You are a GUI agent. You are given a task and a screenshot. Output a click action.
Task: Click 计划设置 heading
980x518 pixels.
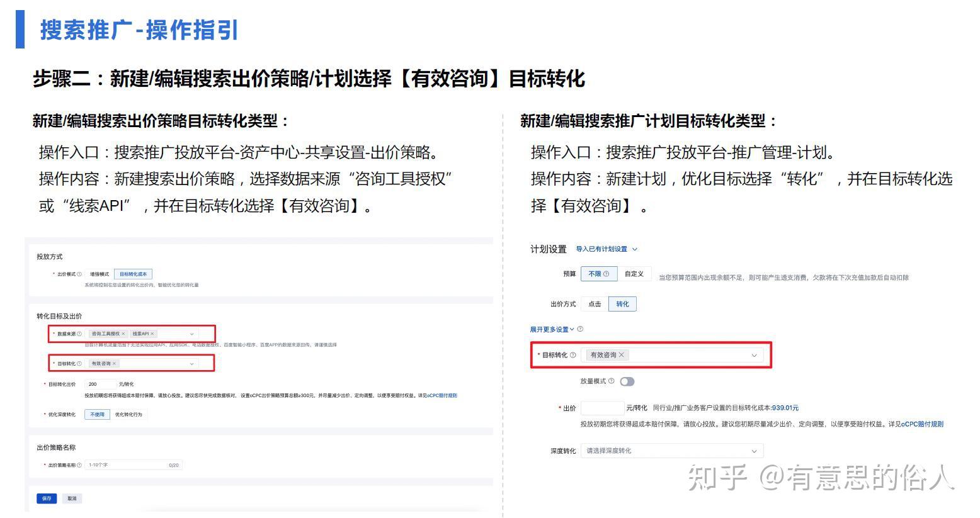pyautogui.click(x=549, y=249)
